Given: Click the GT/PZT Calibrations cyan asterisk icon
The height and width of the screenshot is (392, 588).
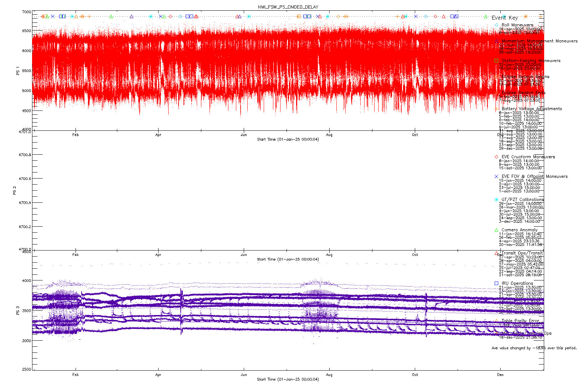Looking at the screenshot, I should coord(496,200).
